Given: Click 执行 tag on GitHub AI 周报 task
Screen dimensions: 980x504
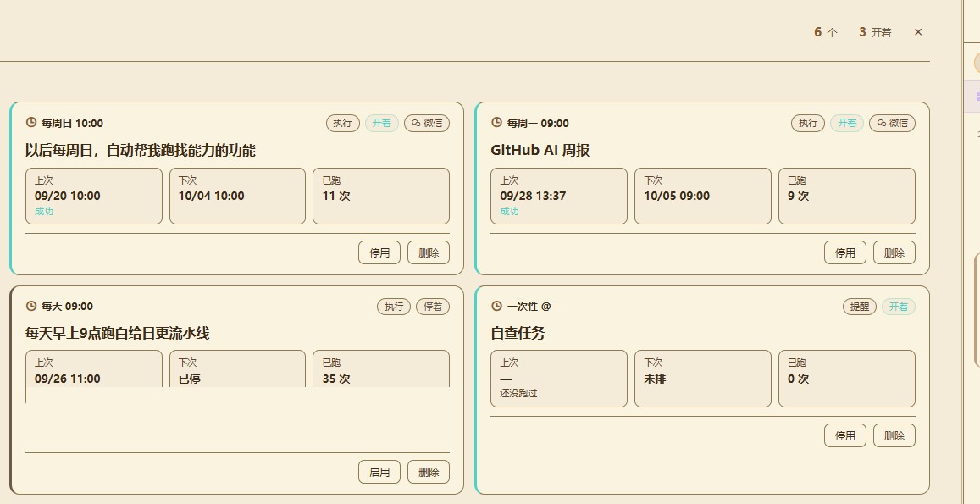Looking at the screenshot, I should (x=808, y=123).
